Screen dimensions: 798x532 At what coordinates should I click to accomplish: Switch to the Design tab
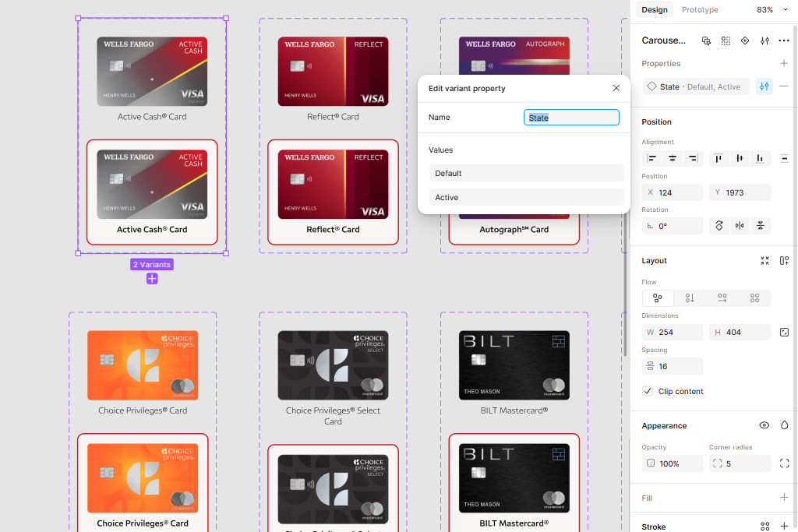point(655,10)
